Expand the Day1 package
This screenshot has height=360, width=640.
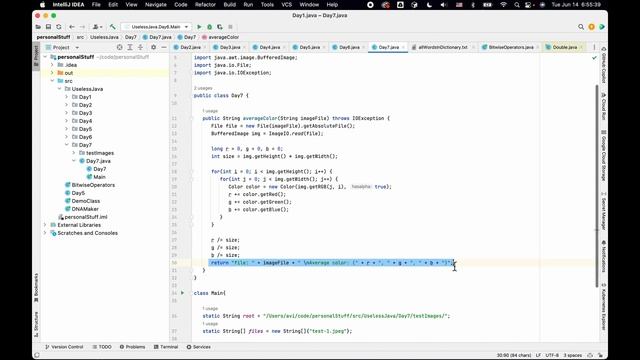pyautogui.click(x=67, y=97)
